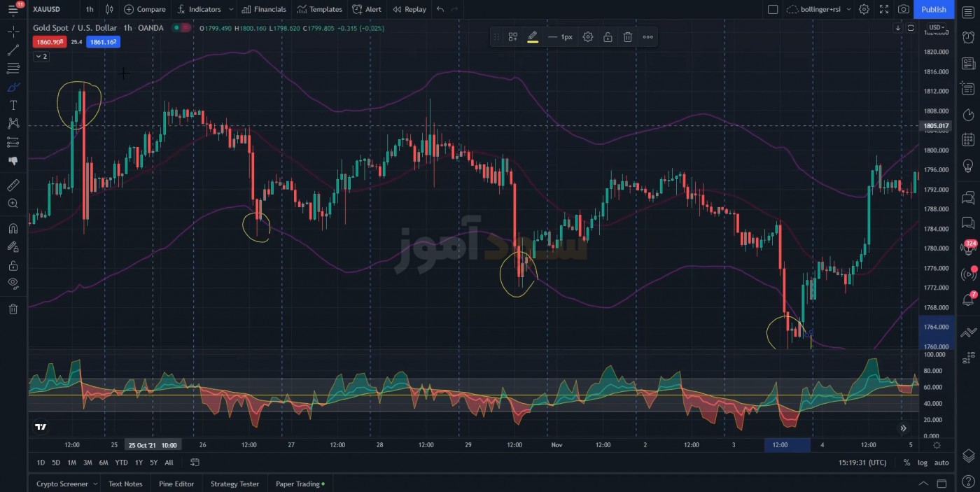The width and height of the screenshot is (980, 492).
Task: Open the chart patterns tool
Action: [x=13, y=123]
